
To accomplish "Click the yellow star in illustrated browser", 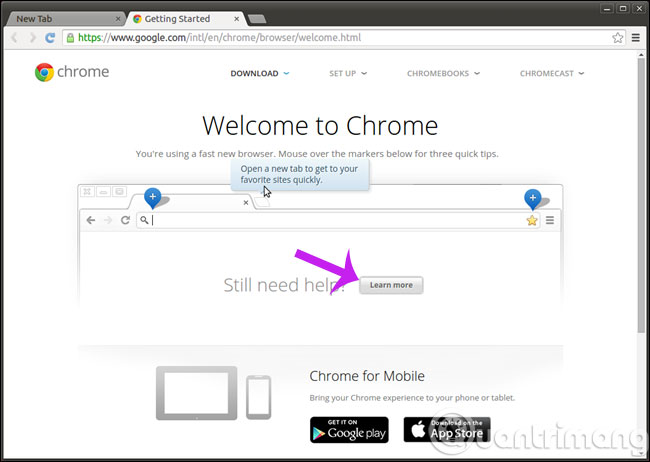I will 532,220.
